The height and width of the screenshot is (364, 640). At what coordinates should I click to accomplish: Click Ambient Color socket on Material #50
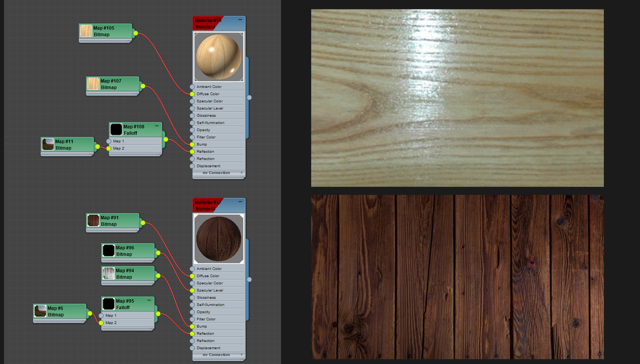(x=192, y=87)
